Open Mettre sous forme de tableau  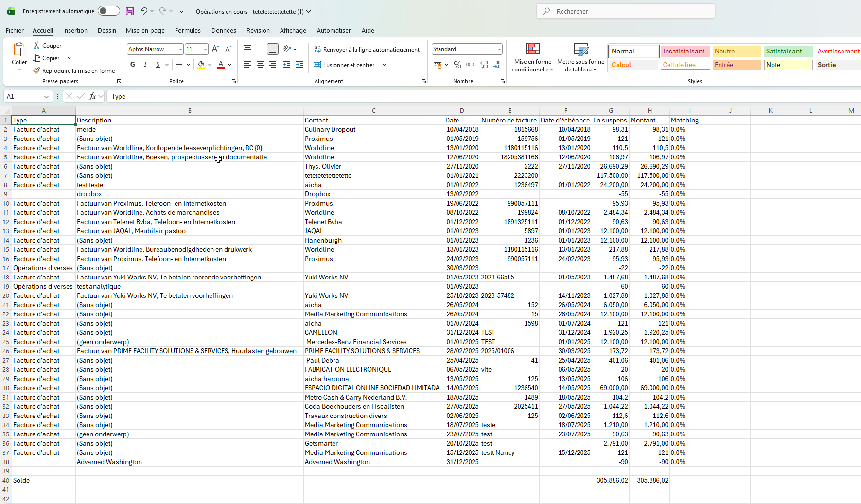580,57
